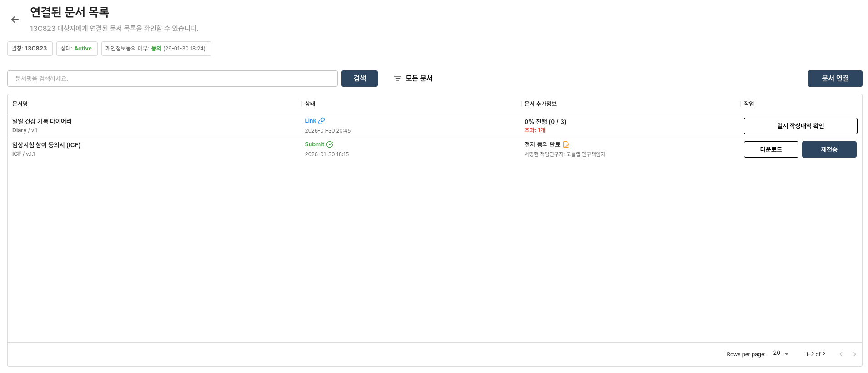Click the Link status label on the diary row
The width and height of the screenshot is (868, 373).
[311, 120]
